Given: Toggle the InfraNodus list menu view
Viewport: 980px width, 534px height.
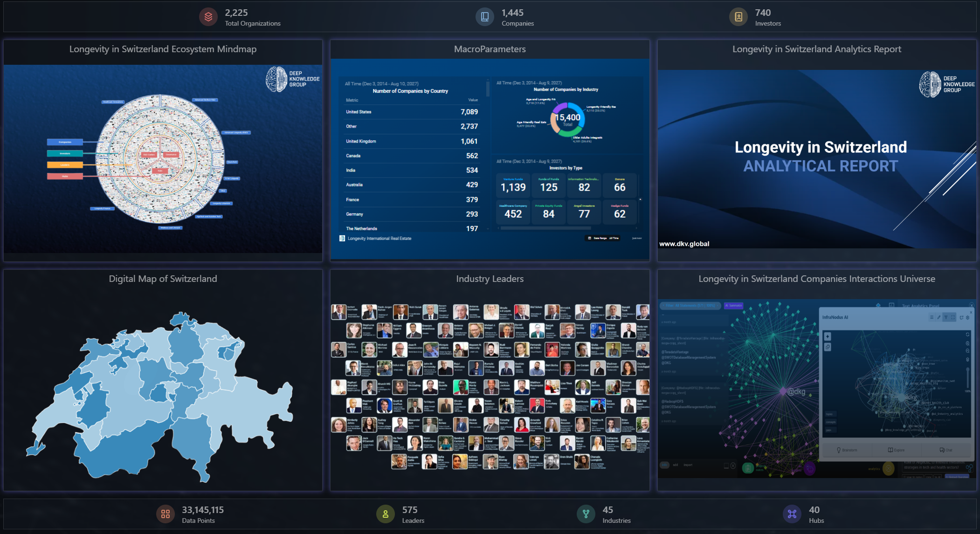Looking at the screenshot, I should [932, 317].
